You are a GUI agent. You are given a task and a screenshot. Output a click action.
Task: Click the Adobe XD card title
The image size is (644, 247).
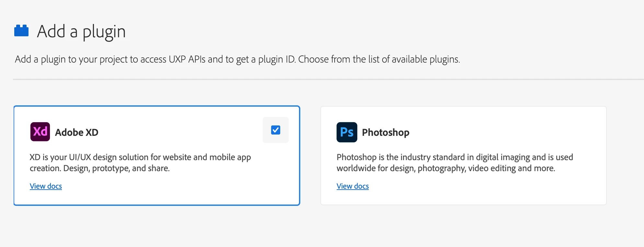coord(77,132)
